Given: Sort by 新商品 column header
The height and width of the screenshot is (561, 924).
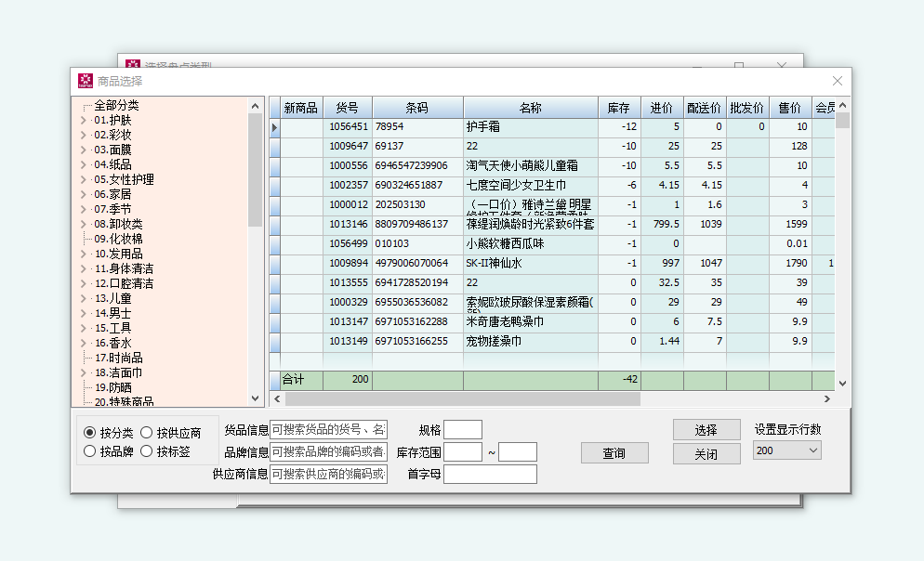Looking at the screenshot, I should (x=301, y=108).
